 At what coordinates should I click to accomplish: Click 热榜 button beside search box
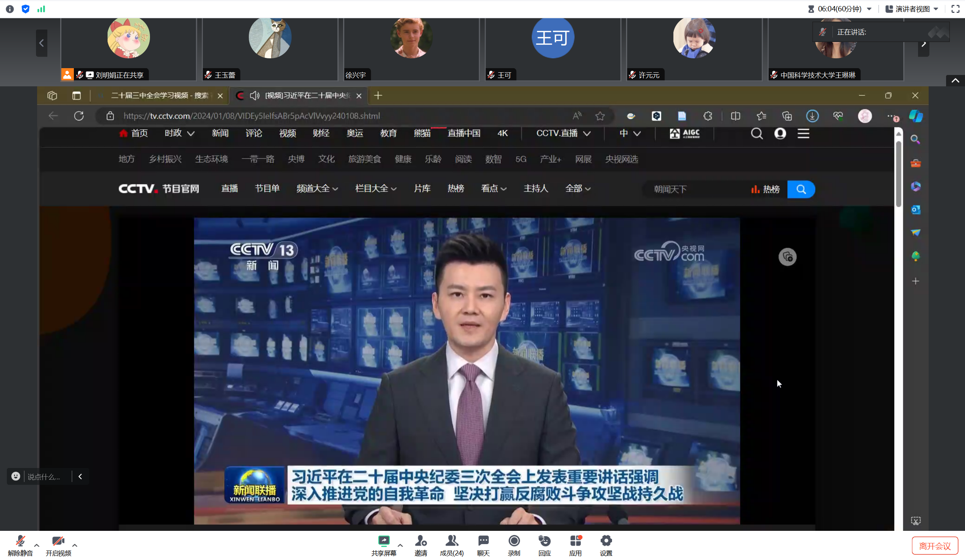765,189
